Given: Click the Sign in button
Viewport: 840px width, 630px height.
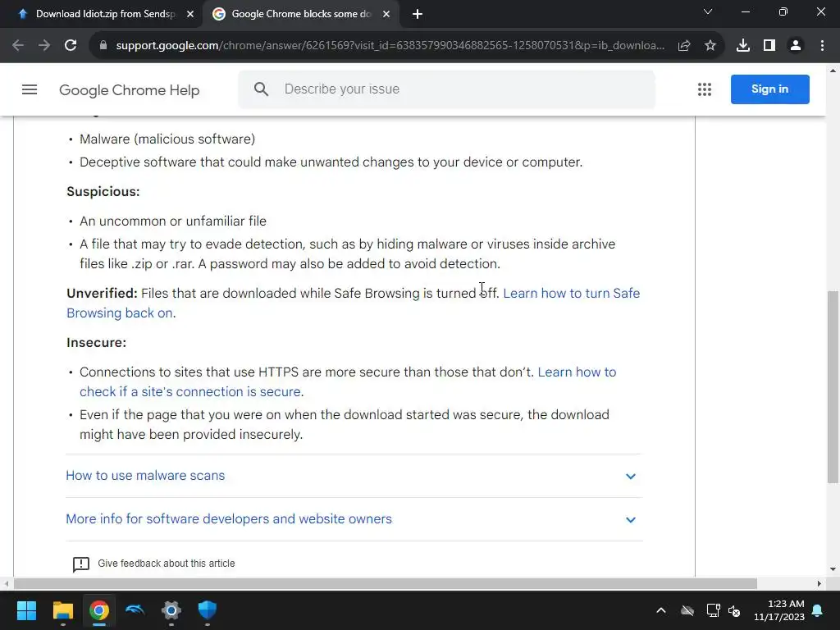Looking at the screenshot, I should [x=769, y=89].
